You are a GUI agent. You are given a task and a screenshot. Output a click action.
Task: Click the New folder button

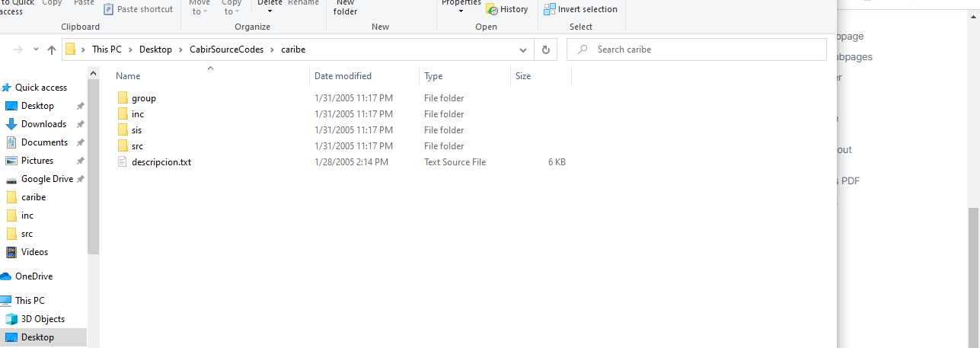(346, 8)
